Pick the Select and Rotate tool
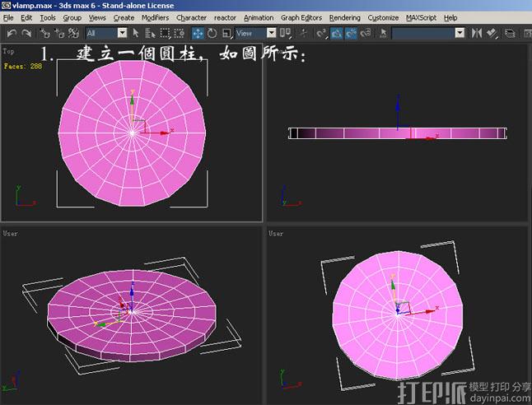The height and width of the screenshot is (405, 532). pyautogui.click(x=212, y=34)
